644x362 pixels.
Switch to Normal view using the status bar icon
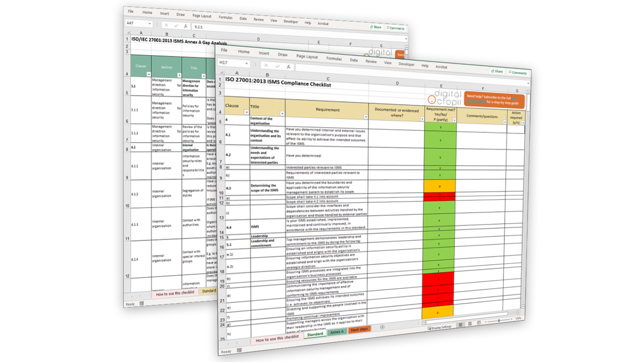coord(461,325)
